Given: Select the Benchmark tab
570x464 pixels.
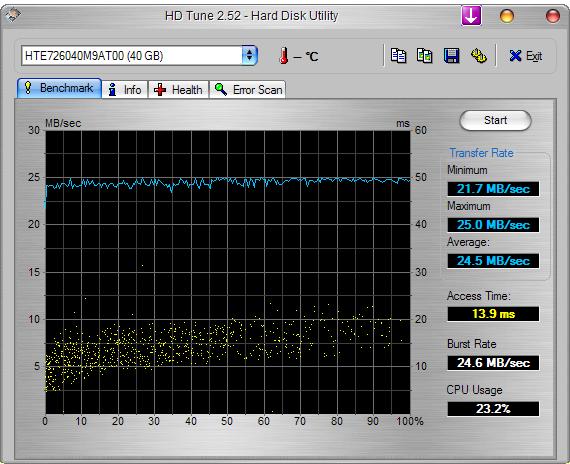Looking at the screenshot, I should coord(59,88).
